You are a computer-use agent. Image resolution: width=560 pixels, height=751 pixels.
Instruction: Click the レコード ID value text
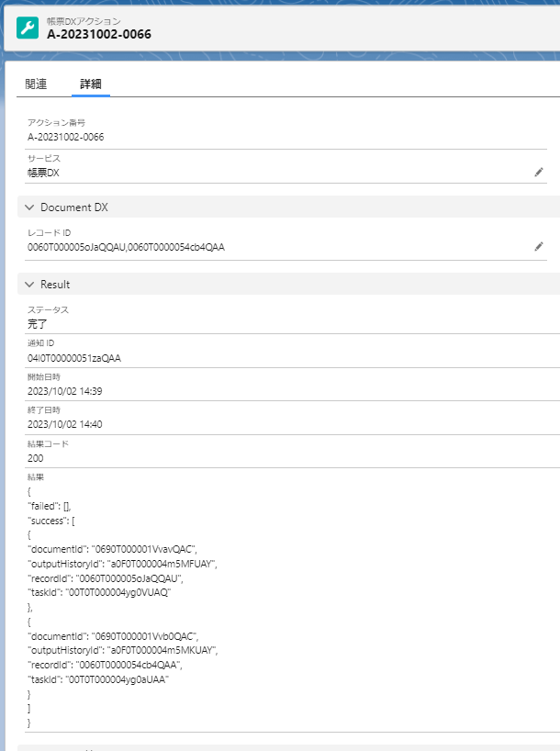126,248
